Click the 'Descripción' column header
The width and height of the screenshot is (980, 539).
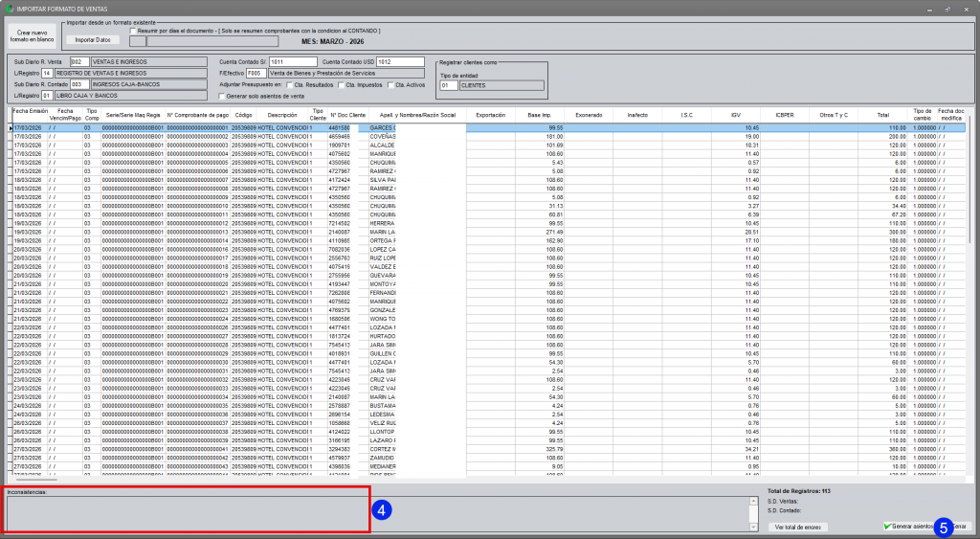pos(282,115)
